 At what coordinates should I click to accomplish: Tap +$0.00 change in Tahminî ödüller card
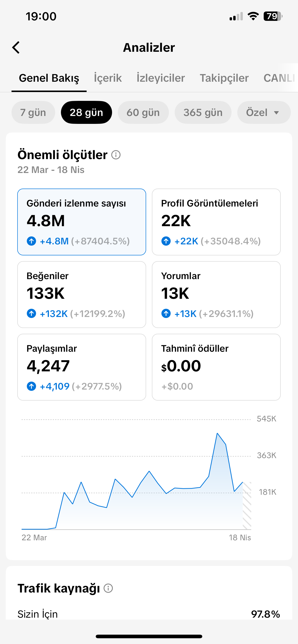(x=177, y=386)
